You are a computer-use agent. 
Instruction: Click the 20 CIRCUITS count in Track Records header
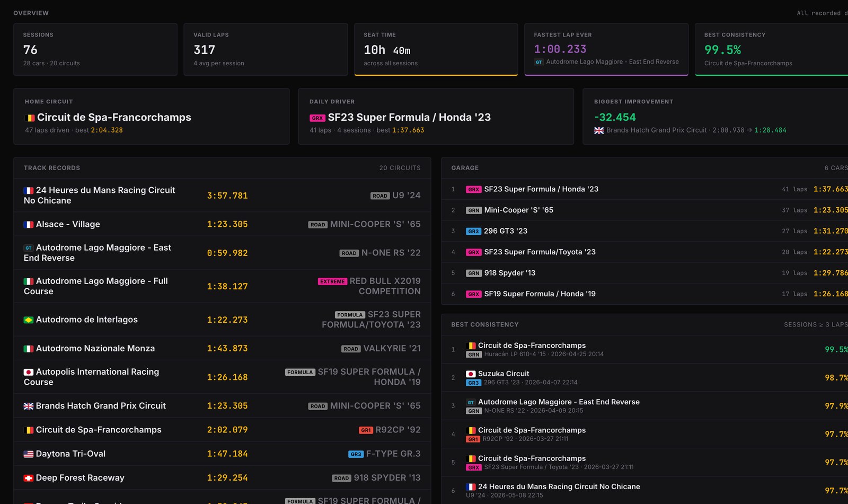point(400,168)
